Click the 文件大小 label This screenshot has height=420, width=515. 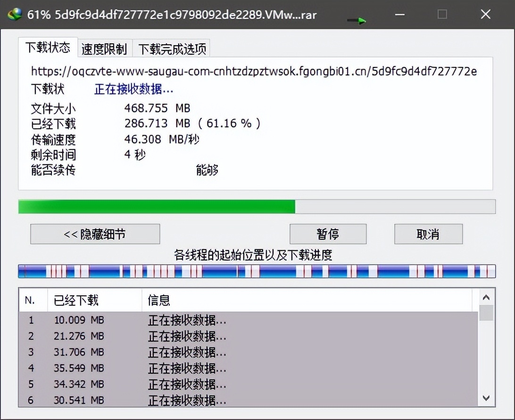53,109
